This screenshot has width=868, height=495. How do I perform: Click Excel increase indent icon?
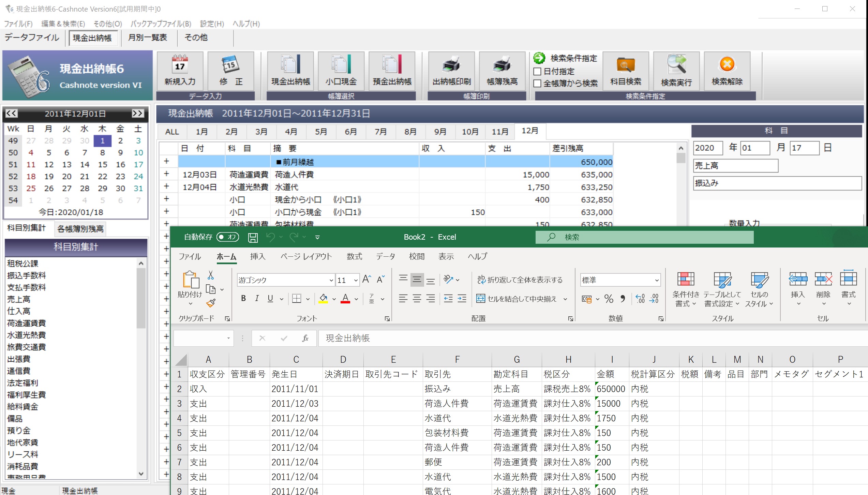click(462, 299)
